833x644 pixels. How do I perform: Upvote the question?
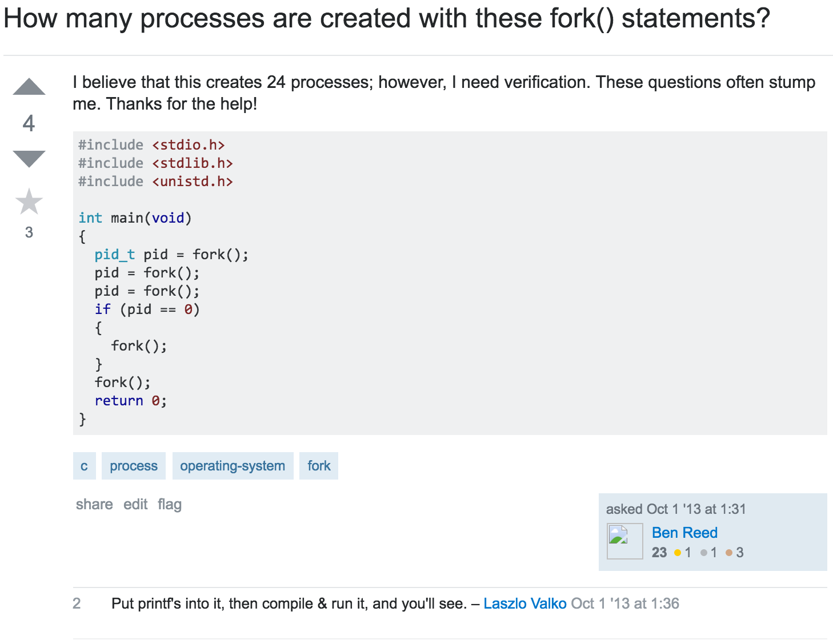[x=29, y=86]
